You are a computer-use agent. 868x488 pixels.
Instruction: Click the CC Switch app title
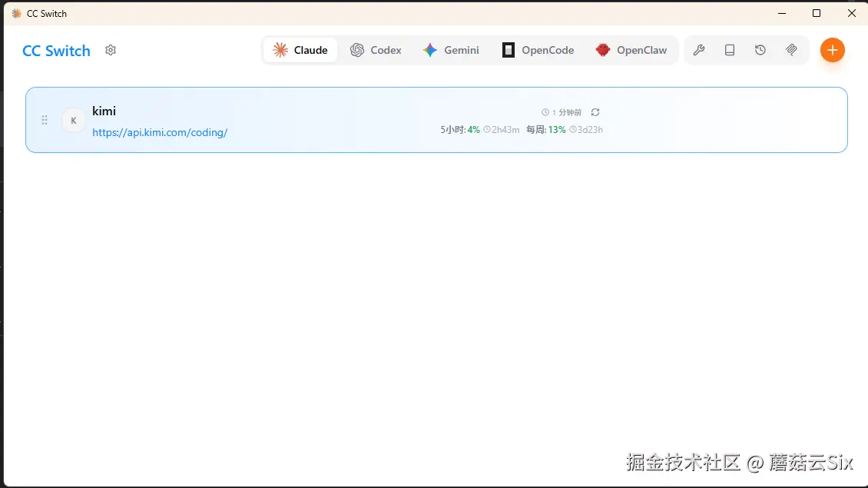click(x=57, y=51)
